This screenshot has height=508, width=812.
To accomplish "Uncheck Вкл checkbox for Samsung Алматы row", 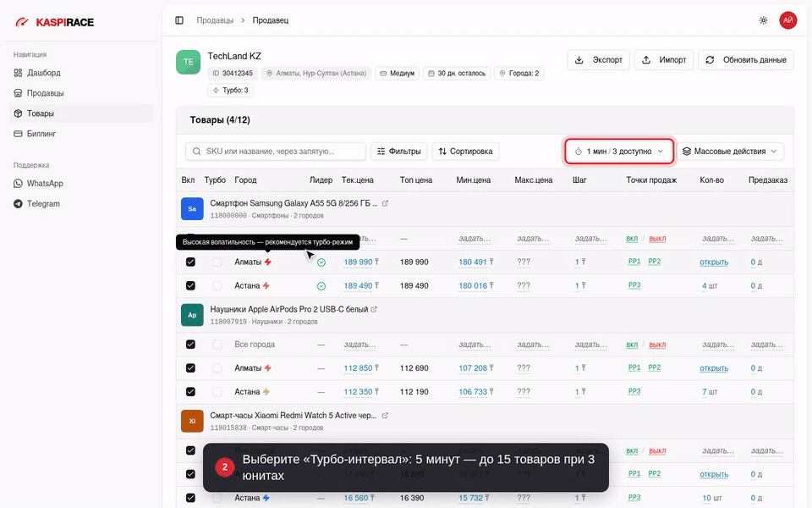I will [x=190, y=262].
